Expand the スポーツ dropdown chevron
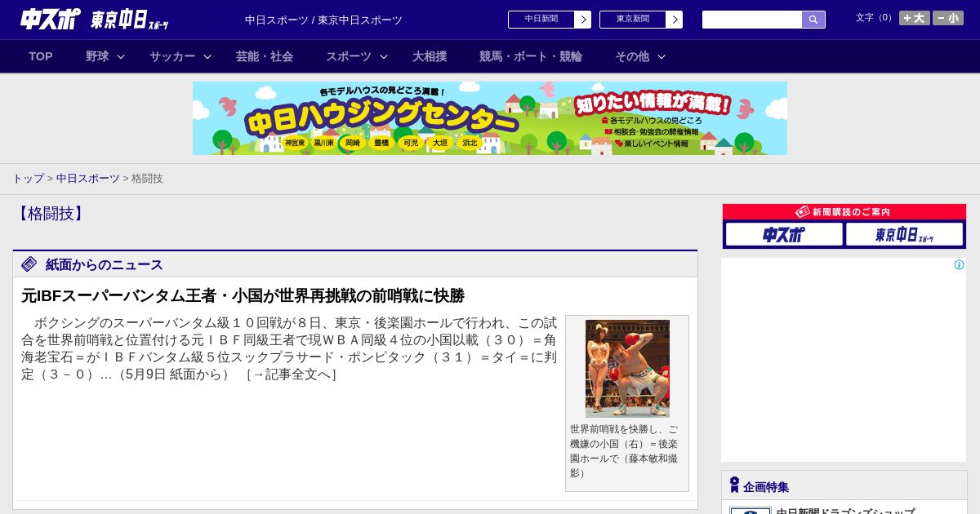The width and height of the screenshot is (980, 514). 384,56
